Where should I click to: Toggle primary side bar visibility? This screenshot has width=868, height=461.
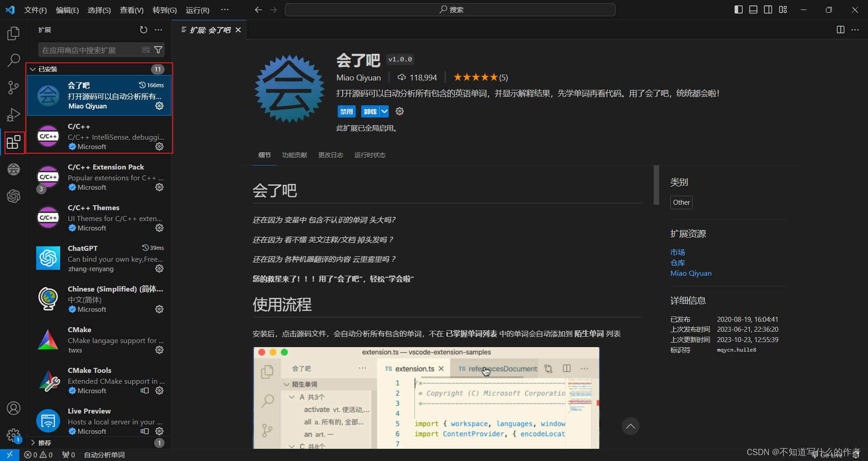pos(739,9)
